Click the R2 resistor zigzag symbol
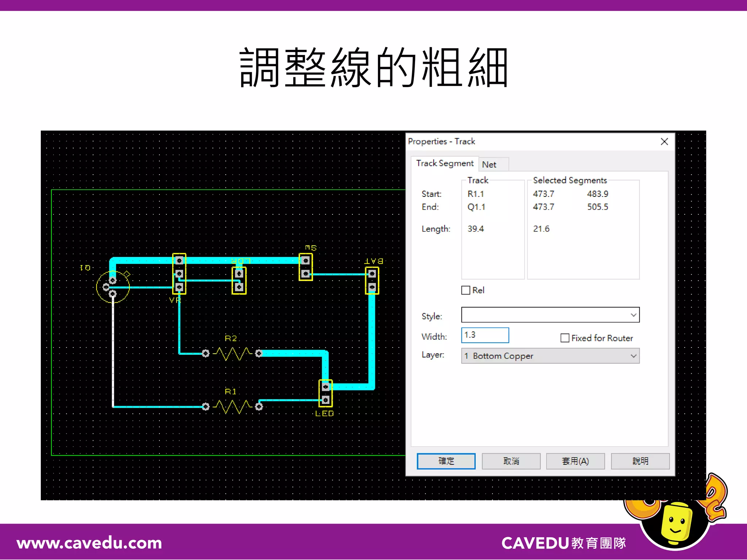 tap(232, 353)
